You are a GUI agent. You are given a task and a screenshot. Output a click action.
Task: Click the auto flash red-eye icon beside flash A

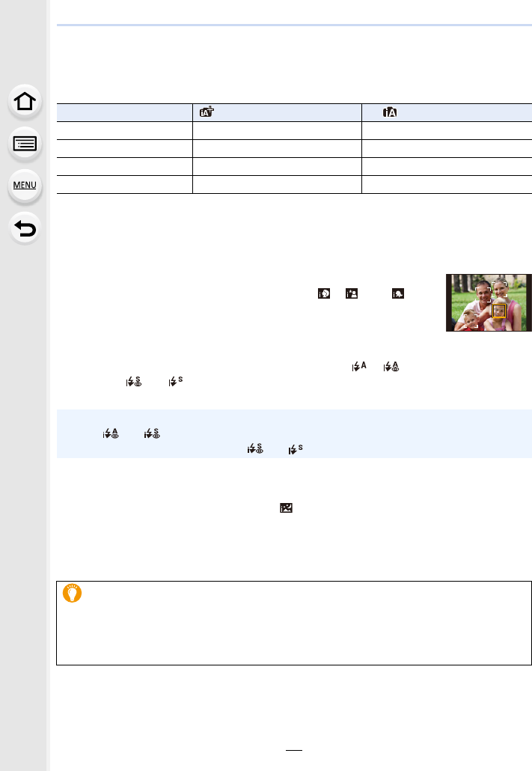(391, 366)
